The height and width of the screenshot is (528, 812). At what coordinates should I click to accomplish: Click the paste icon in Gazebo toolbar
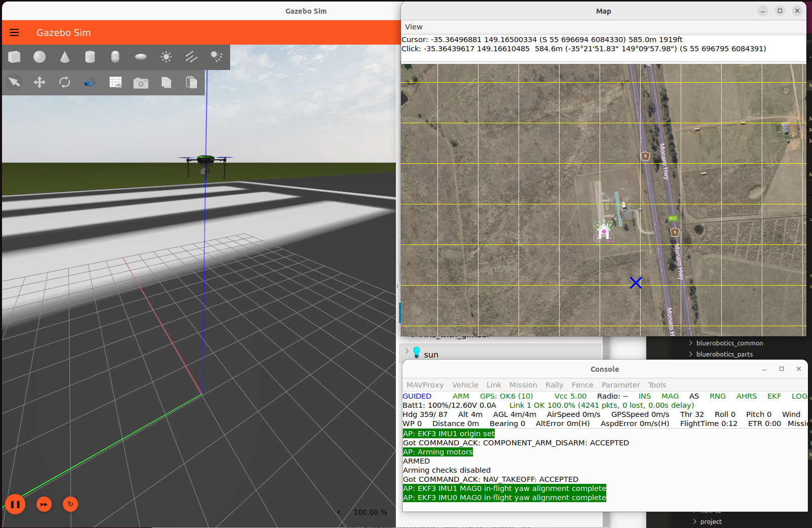[x=192, y=82]
